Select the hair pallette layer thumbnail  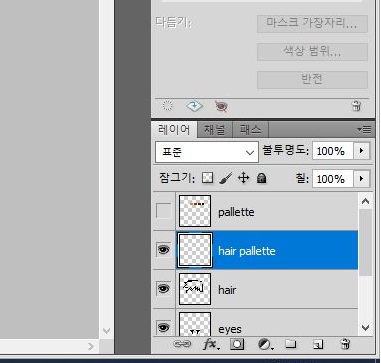pos(195,250)
